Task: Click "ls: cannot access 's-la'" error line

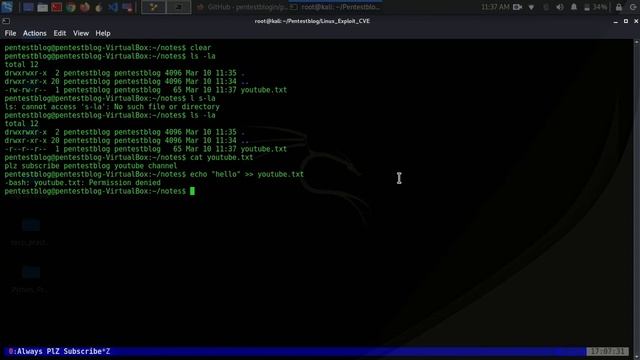Action: click(x=112, y=107)
